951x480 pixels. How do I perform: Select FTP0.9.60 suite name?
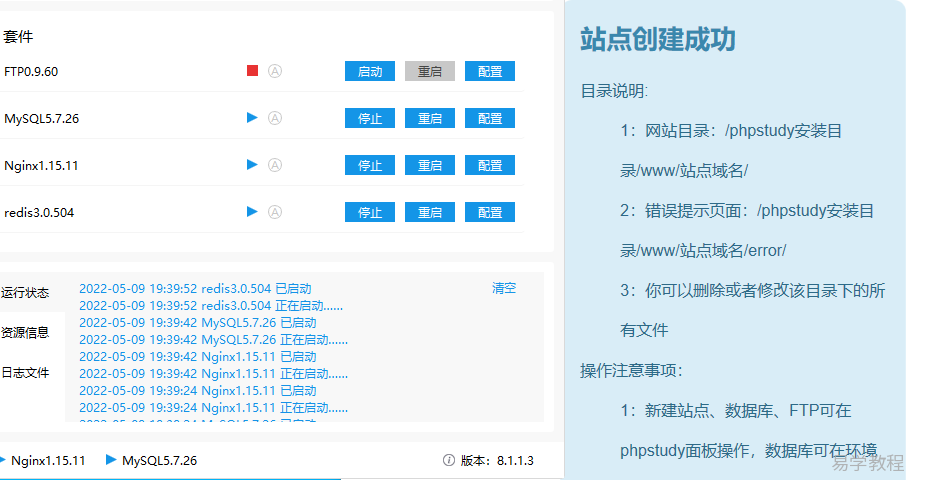[x=31, y=72]
